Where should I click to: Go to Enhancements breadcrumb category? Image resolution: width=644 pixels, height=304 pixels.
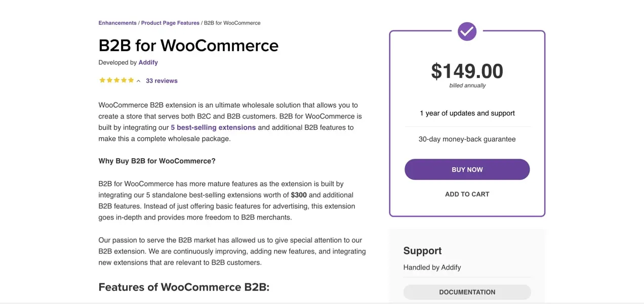click(117, 23)
